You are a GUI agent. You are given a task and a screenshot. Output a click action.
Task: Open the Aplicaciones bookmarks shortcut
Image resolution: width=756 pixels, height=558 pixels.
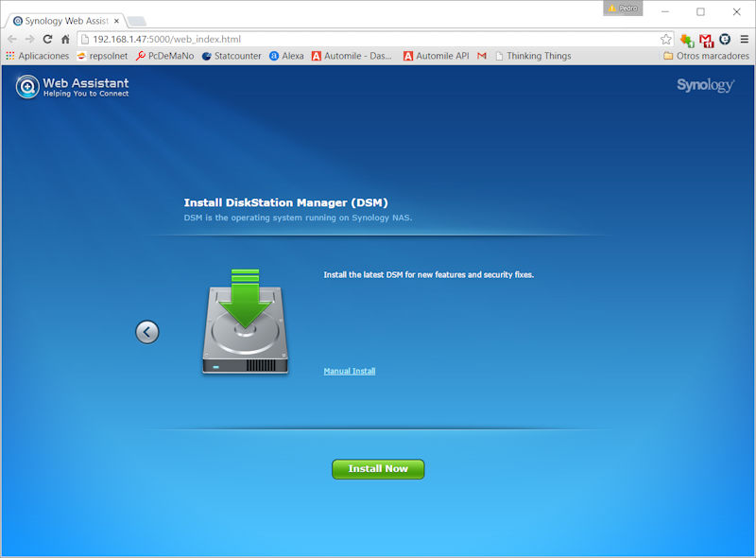(x=38, y=56)
